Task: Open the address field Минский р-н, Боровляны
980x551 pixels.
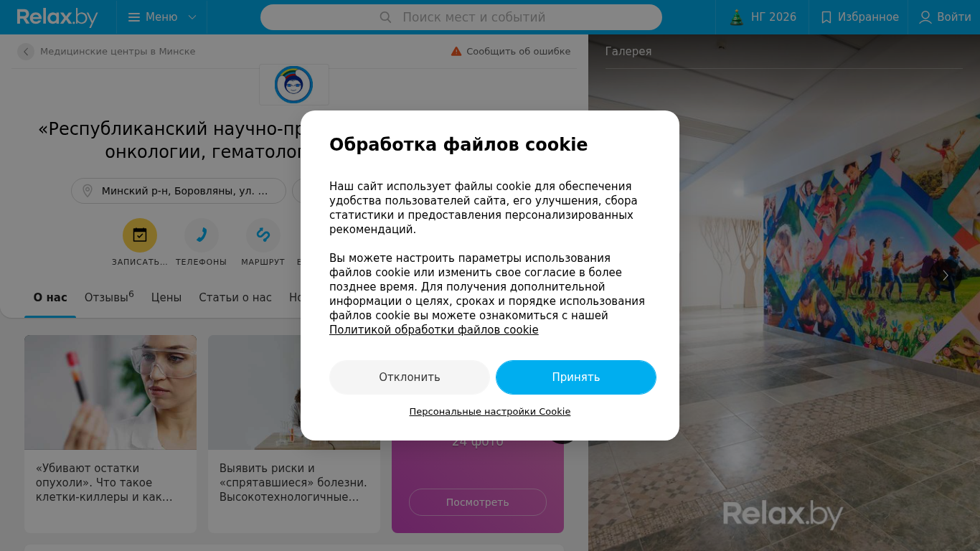Action: [x=179, y=191]
